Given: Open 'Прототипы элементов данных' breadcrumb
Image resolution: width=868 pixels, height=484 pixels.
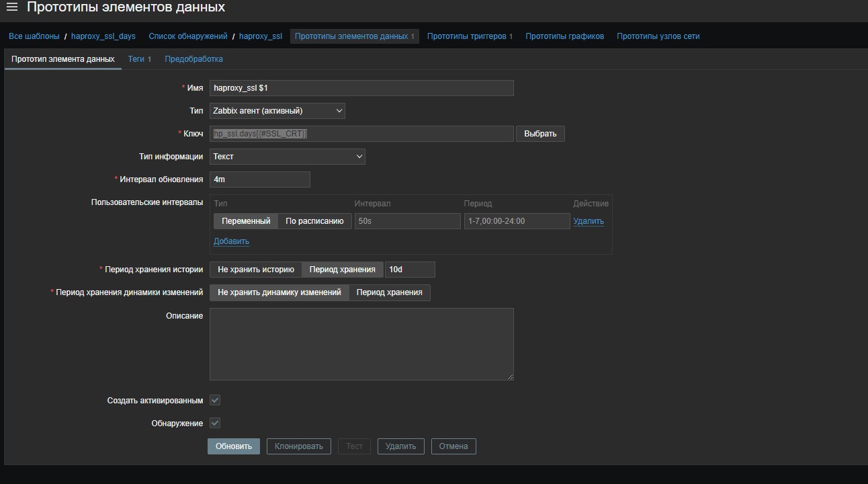Looking at the screenshot, I should pos(355,36).
